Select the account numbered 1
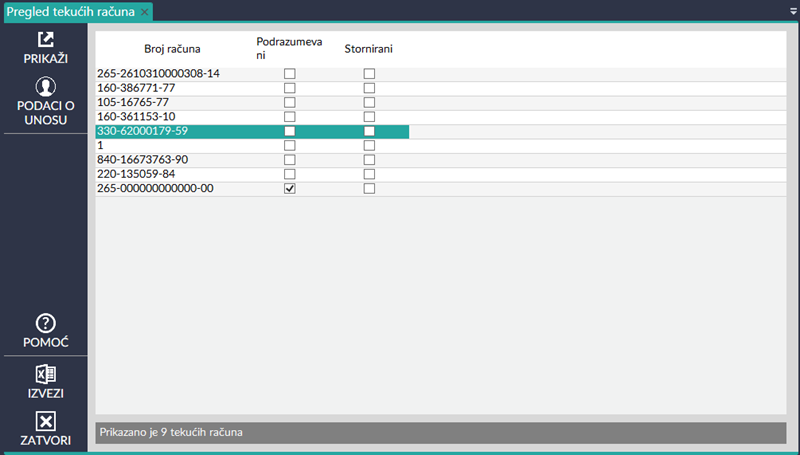Screen dimensions: 800x455 (x=100, y=145)
